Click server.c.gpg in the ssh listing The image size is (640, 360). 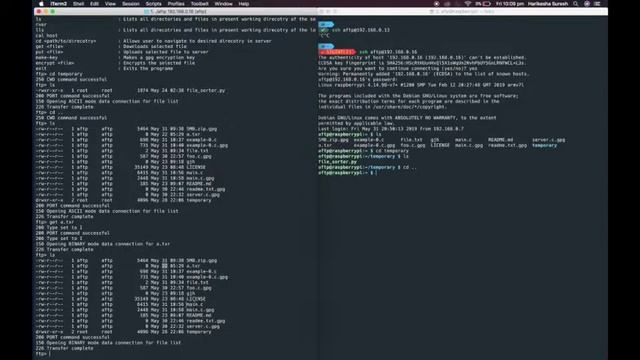coord(549,140)
